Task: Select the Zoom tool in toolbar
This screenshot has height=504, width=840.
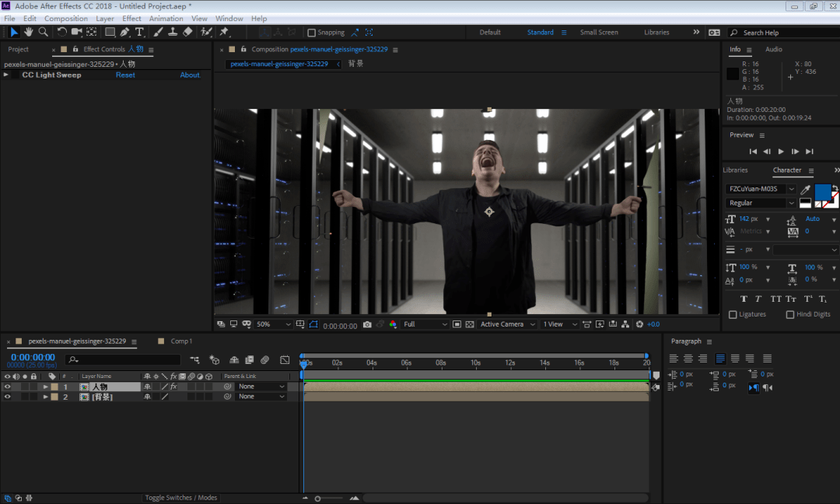Action: (x=43, y=32)
